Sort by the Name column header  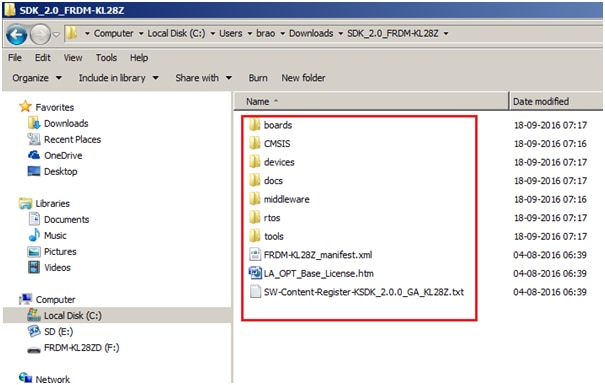click(371, 101)
